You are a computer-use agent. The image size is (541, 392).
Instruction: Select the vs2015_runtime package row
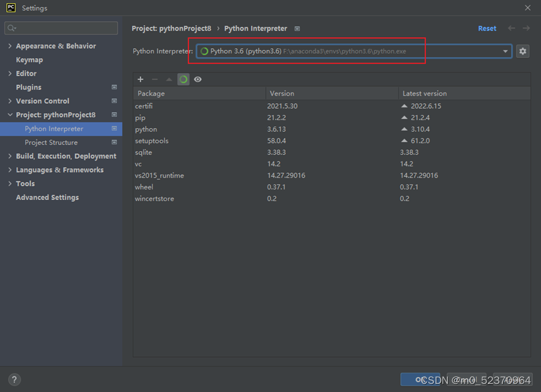point(332,176)
